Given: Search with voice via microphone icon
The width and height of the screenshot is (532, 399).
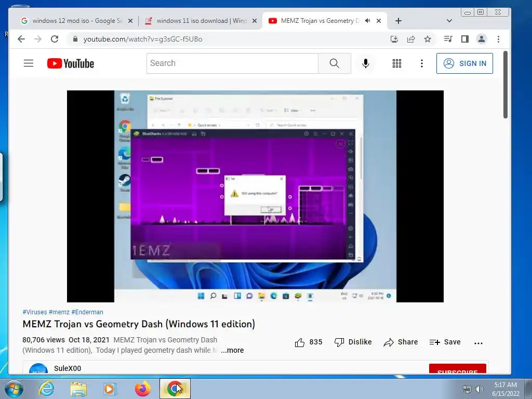Looking at the screenshot, I should [x=365, y=63].
